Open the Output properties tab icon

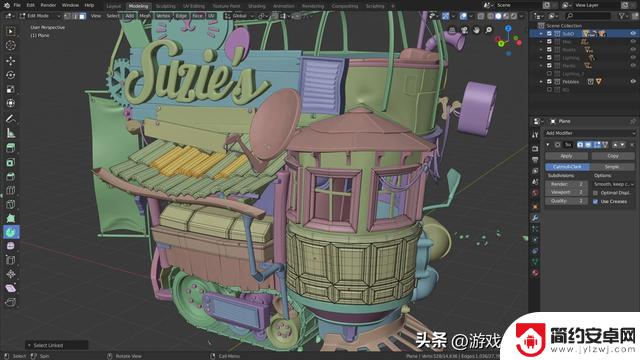click(535, 160)
